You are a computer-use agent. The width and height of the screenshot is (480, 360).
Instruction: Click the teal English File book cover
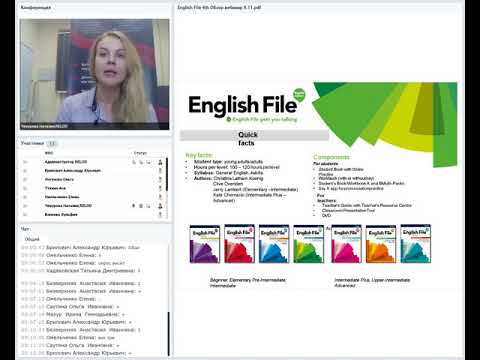[416, 244]
